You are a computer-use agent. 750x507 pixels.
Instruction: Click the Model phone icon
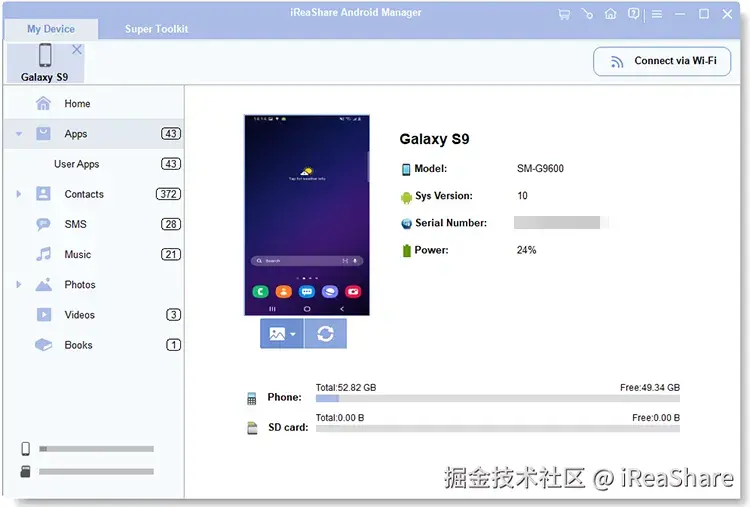coord(406,169)
